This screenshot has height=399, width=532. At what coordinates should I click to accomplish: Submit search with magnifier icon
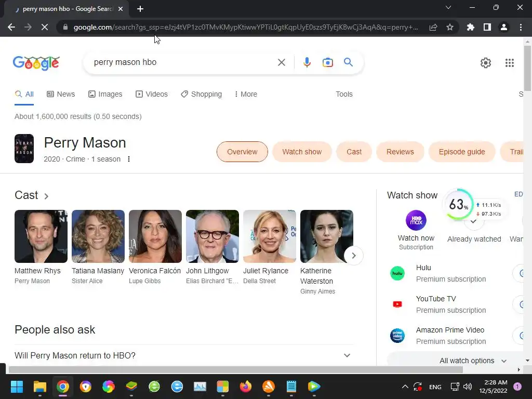348,62
